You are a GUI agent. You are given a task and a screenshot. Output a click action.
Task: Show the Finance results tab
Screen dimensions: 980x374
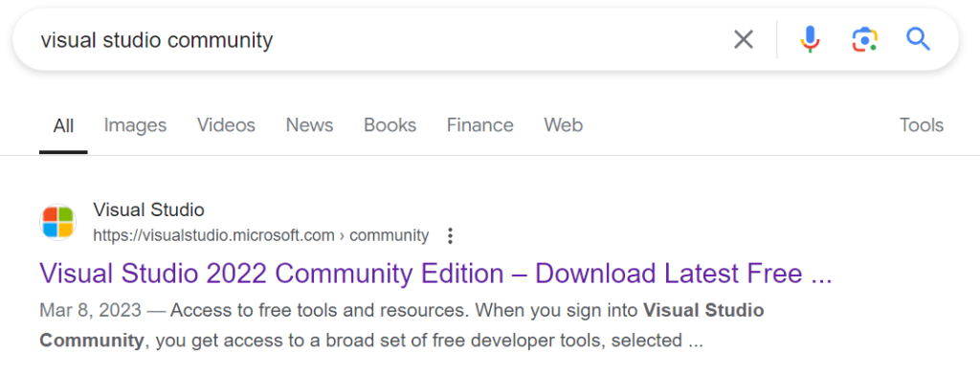(480, 125)
